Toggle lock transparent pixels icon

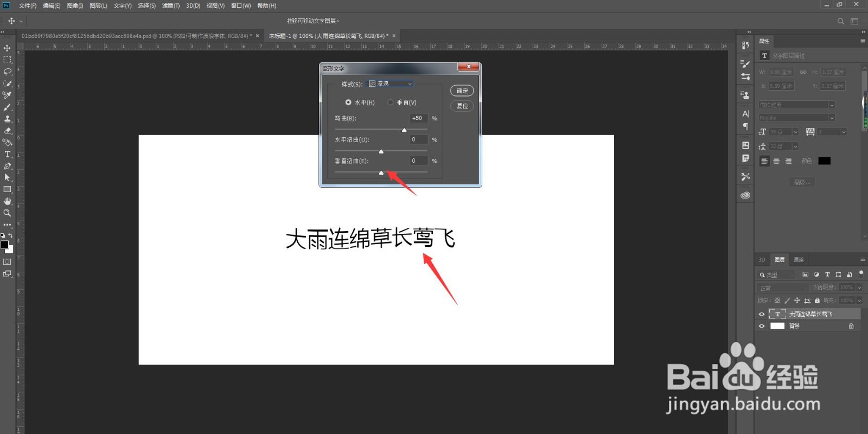coord(777,300)
